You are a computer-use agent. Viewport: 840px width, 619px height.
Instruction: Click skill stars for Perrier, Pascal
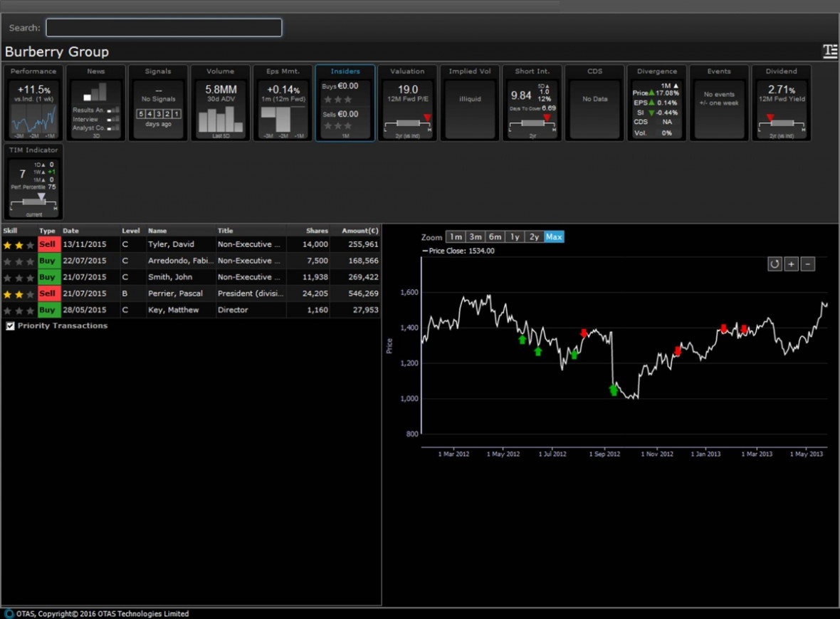[19, 294]
